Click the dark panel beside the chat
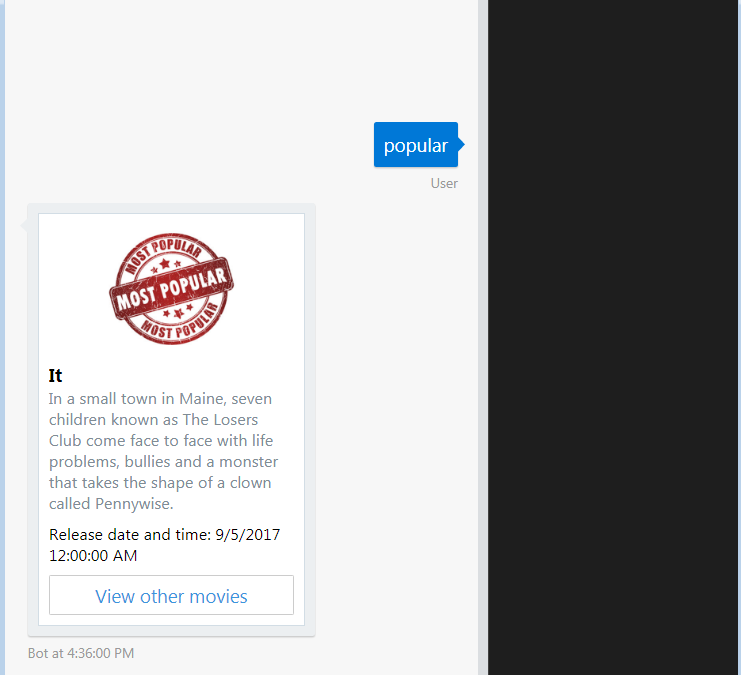 click(x=614, y=338)
